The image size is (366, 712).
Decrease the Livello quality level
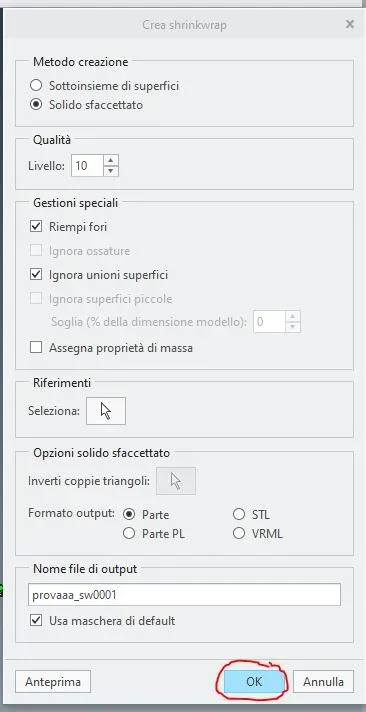(x=111, y=171)
